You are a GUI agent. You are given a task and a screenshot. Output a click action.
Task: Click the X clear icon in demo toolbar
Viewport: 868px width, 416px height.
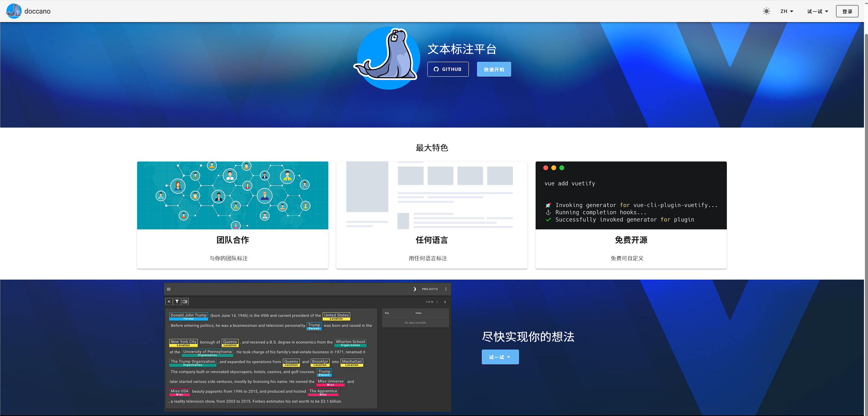click(x=169, y=301)
